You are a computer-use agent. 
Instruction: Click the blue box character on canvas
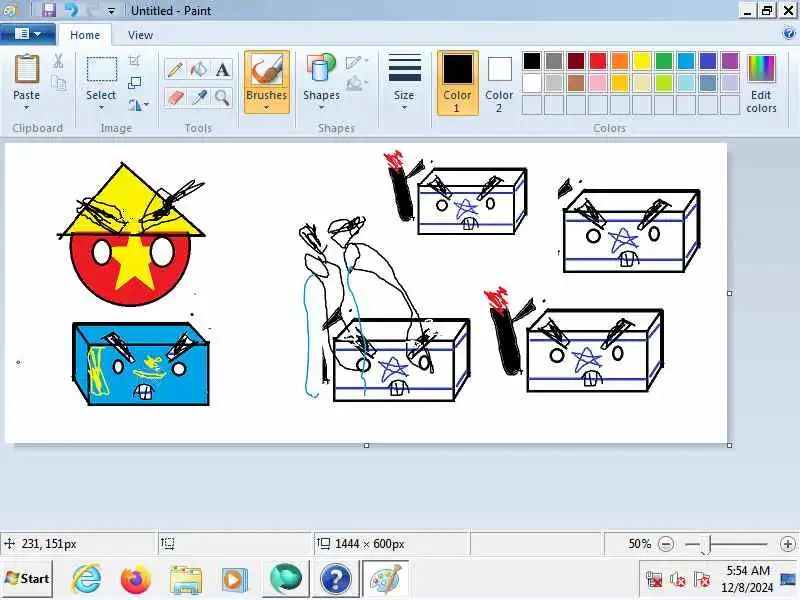[141, 363]
